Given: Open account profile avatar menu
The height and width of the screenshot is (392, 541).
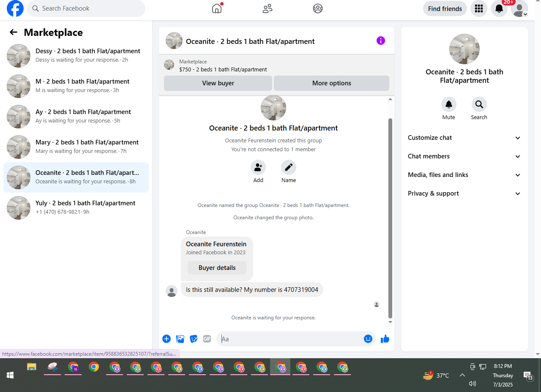Looking at the screenshot, I should [519, 8].
